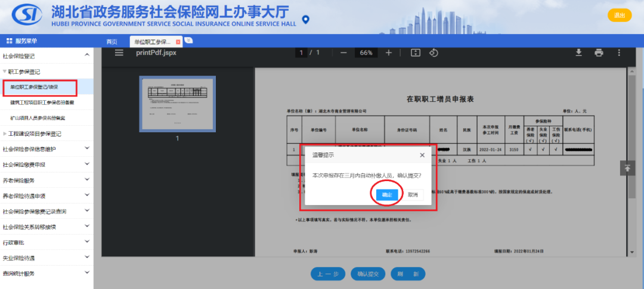Click the 服务菜单 grid icon
The height and width of the screenshot is (289, 644).
(10, 41)
